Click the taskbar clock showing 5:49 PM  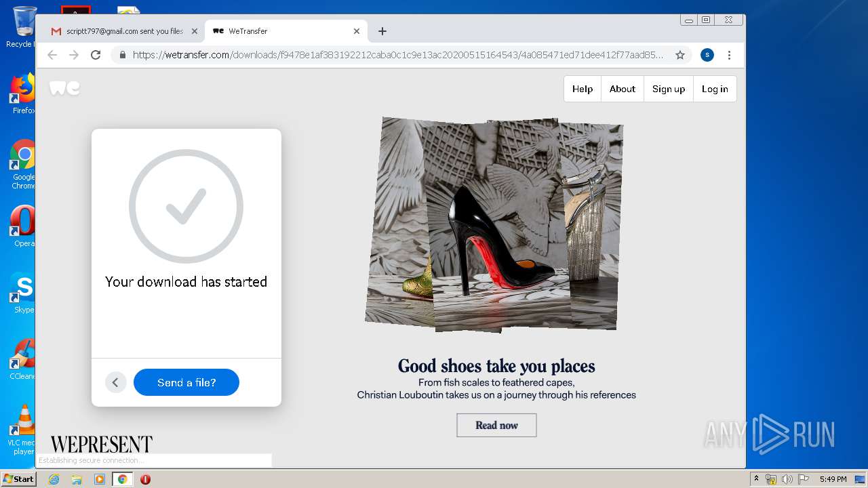pyautogui.click(x=833, y=479)
